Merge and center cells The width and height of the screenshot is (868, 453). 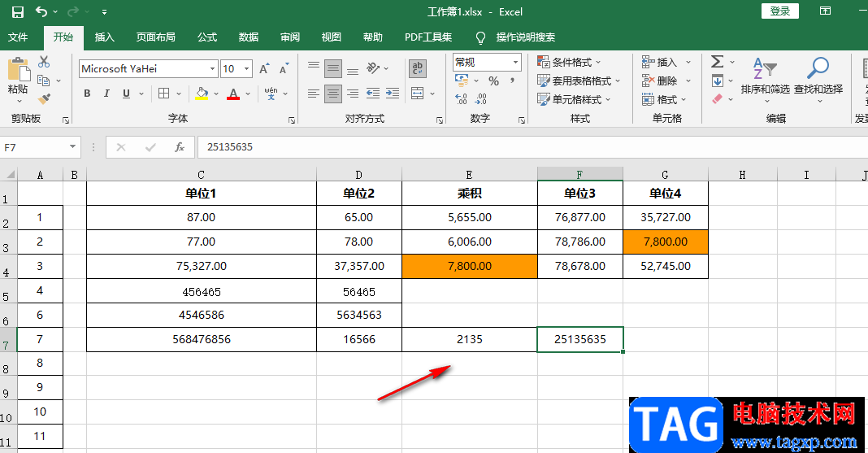click(x=418, y=93)
